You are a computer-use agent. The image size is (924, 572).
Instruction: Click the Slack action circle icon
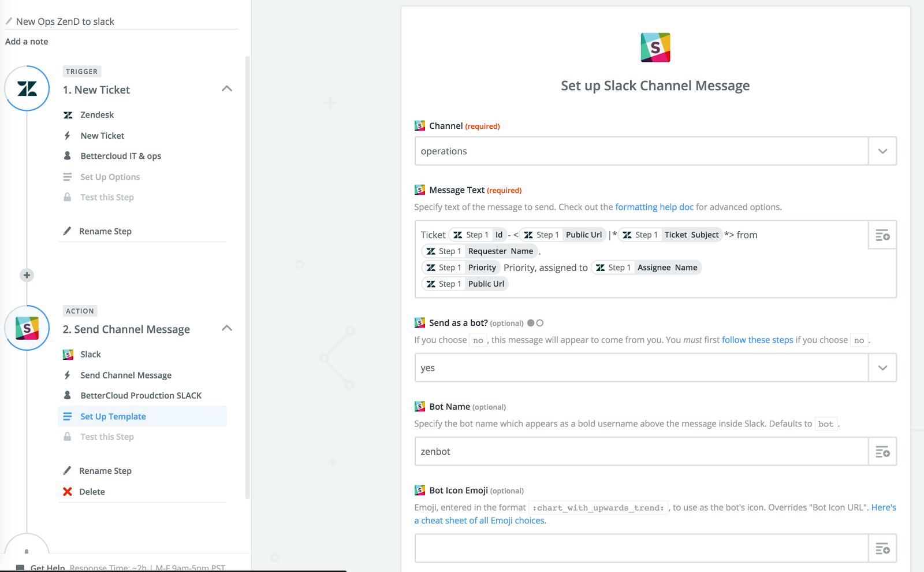coord(27,328)
